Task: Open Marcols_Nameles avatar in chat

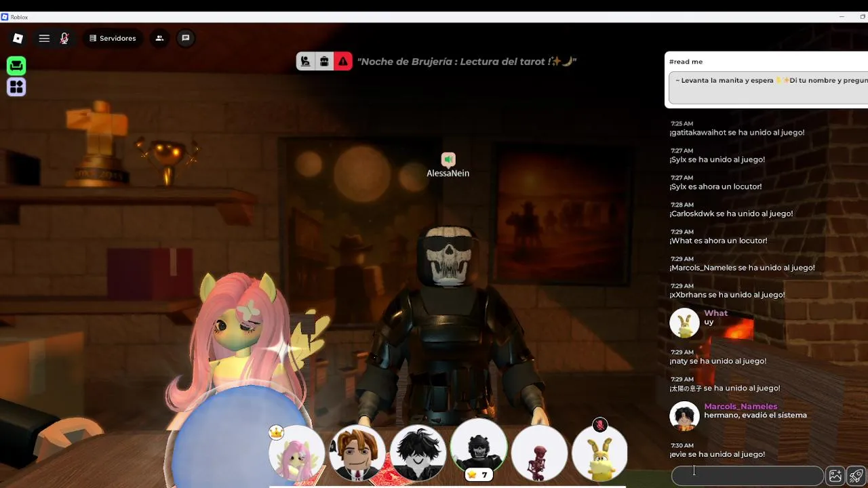Action: (x=684, y=415)
